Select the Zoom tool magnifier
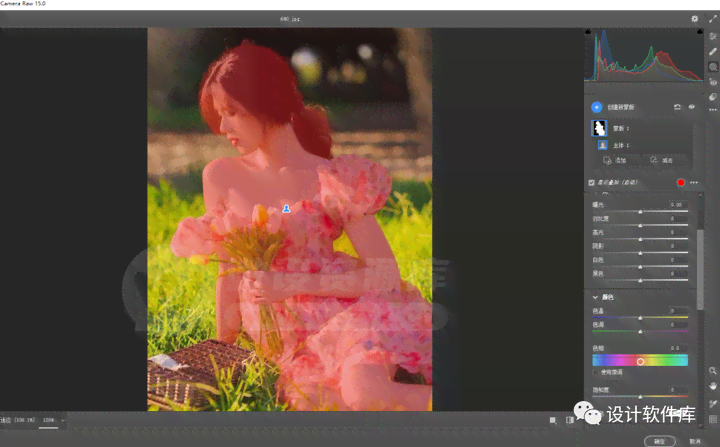Viewport: 720px width, 447px height. pyautogui.click(x=713, y=371)
